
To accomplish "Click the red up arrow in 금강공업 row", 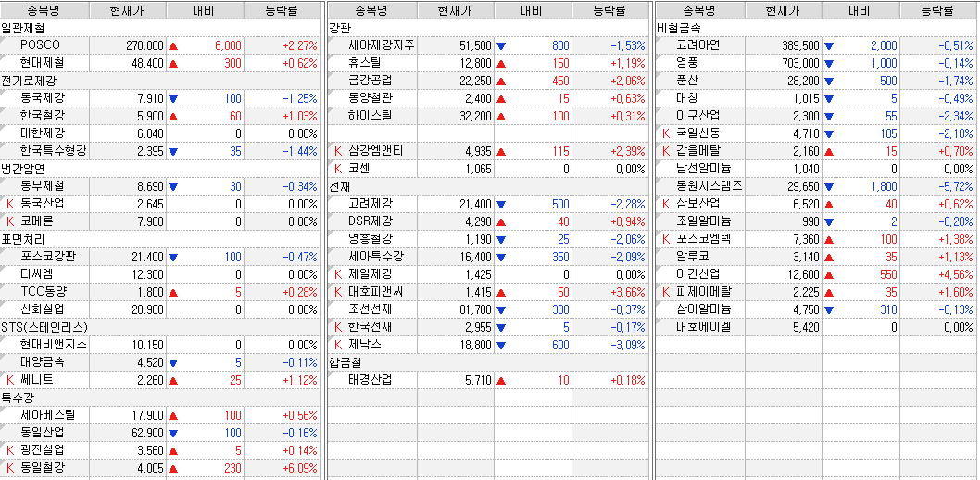I will click(x=501, y=81).
